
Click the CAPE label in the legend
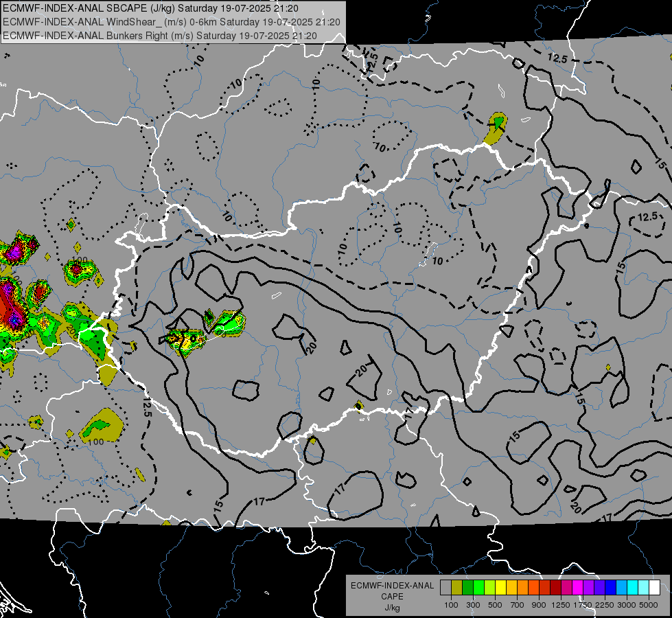pyautogui.click(x=392, y=597)
